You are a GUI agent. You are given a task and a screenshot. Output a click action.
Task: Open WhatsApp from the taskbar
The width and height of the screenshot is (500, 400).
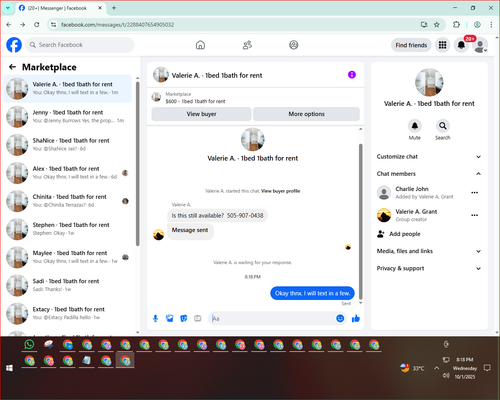[x=29, y=344]
